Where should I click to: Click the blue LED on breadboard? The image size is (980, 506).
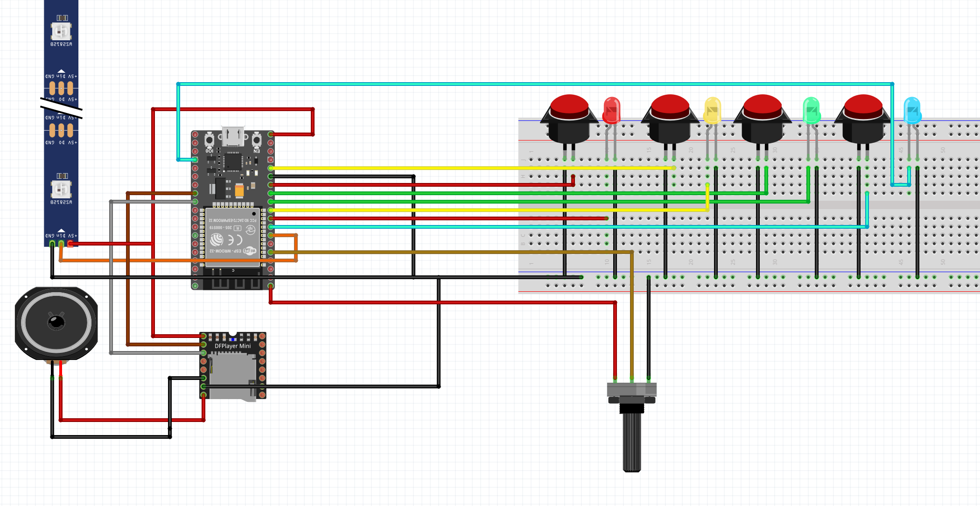coord(912,110)
